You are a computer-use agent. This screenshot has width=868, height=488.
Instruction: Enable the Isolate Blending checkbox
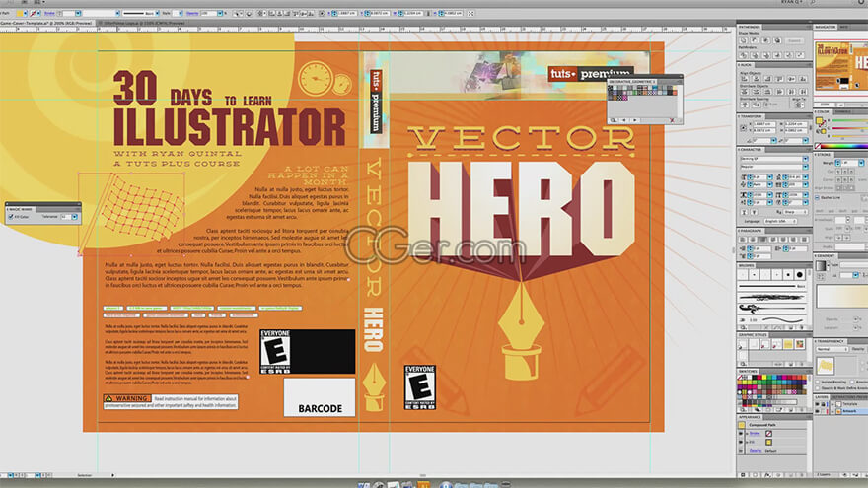(x=817, y=382)
